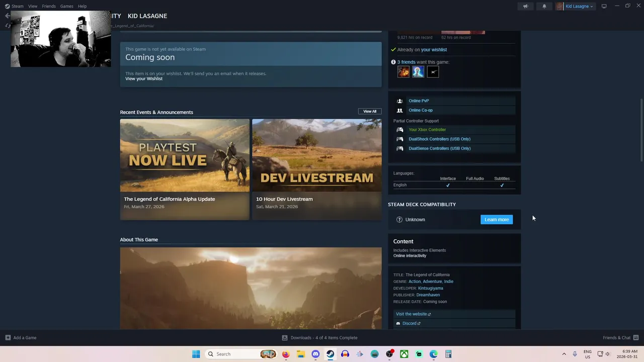Click the Steam Deck Unknown question-mark icon

click(399, 220)
